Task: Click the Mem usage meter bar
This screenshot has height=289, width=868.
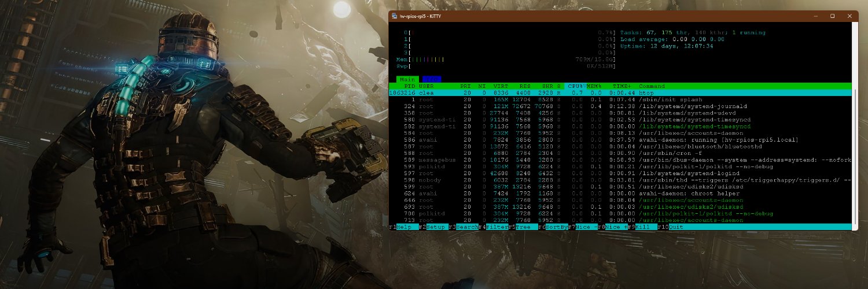Action: [x=506, y=59]
